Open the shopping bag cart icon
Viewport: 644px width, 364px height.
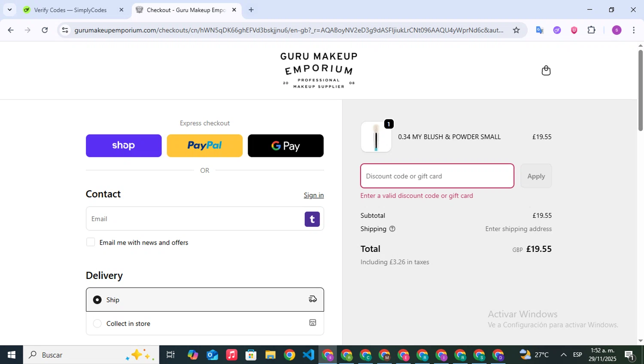click(x=546, y=70)
